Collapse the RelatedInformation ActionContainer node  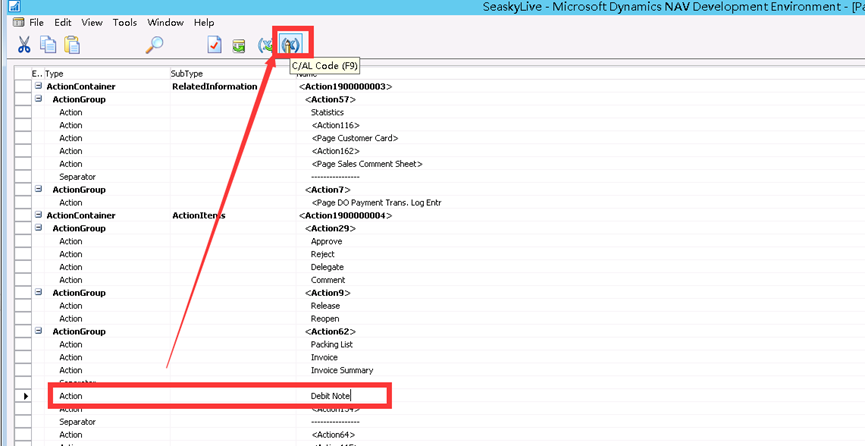pyautogui.click(x=38, y=86)
